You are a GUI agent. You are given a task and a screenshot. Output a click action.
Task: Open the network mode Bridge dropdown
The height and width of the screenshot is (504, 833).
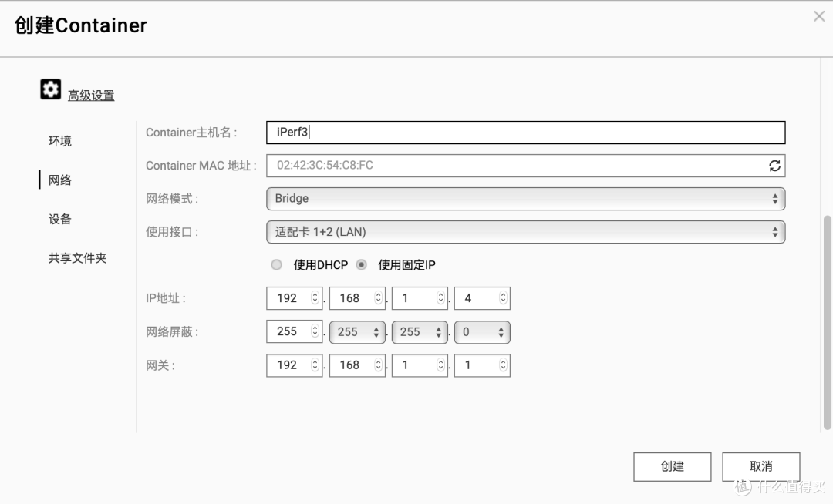(525, 198)
